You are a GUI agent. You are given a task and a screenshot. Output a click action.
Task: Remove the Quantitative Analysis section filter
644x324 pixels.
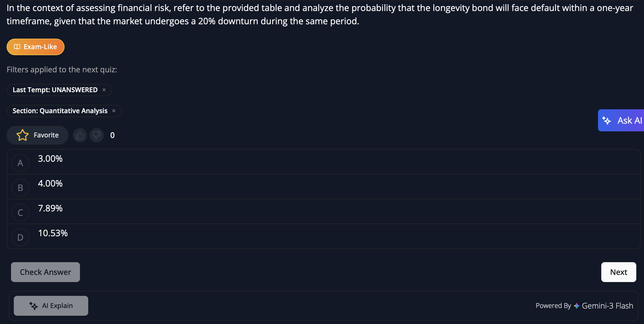(114, 111)
